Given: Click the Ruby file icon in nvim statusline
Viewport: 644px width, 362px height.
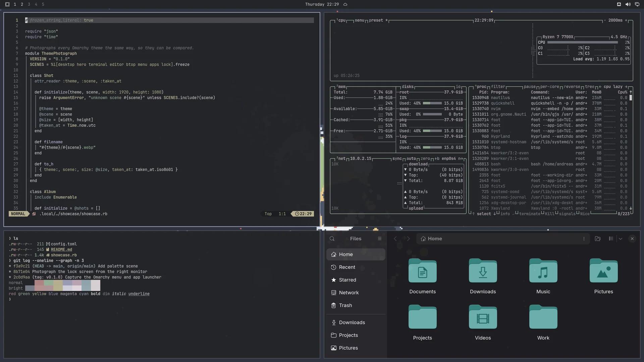Looking at the screenshot, I should point(34,214).
